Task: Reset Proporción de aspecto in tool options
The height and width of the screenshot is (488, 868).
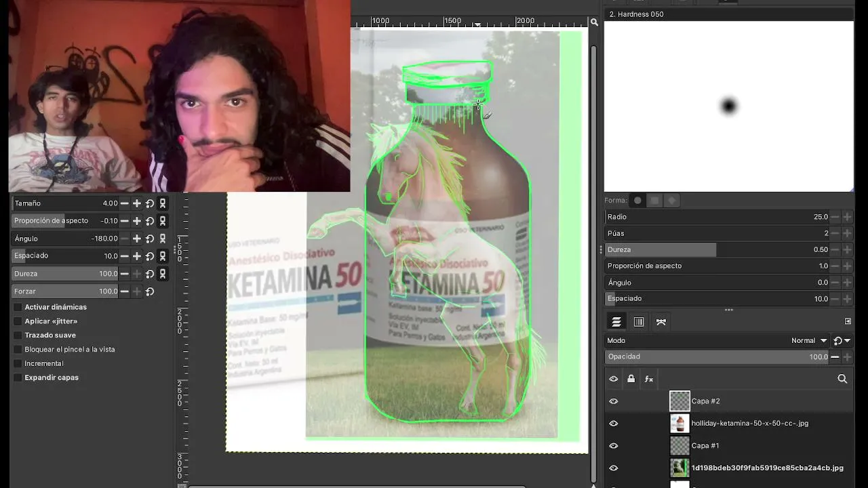Action: coord(150,221)
